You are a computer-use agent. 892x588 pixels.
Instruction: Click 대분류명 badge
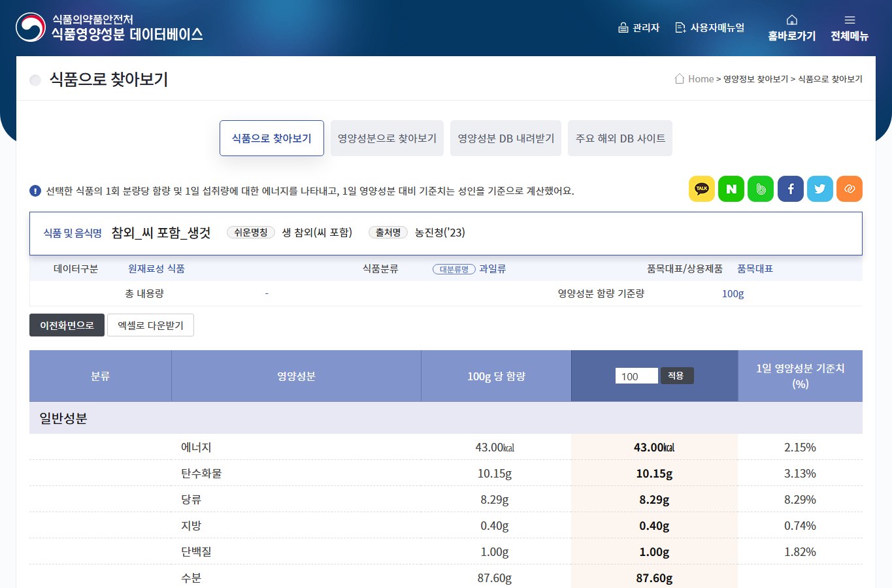tap(454, 269)
